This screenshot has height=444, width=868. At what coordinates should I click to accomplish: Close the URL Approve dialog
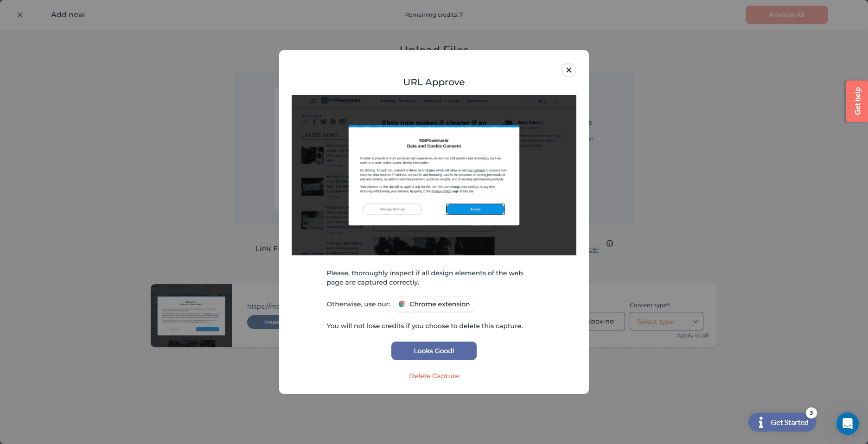(569, 70)
